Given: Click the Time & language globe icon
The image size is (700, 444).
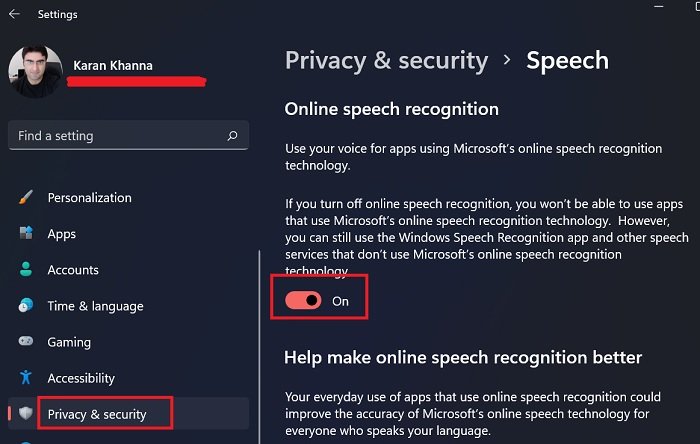Looking at the screenshot, I should [27, 306].
